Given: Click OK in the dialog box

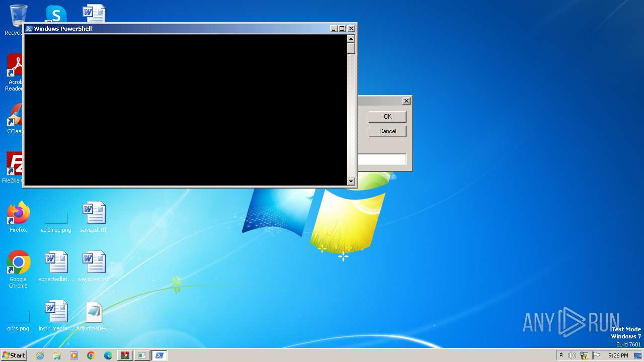Looking at the screenshot, I should tap(387, 117).
